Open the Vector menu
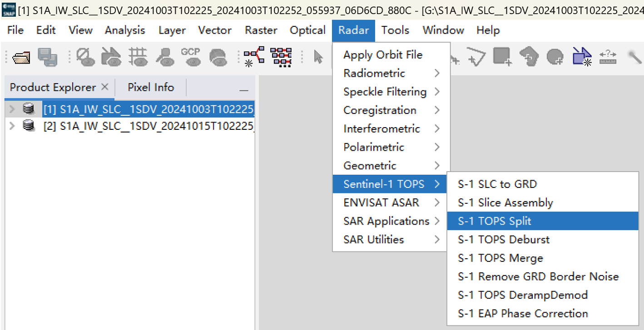Viewport: 644px width, 330px height. pyautogui.click(x=215, y=30)
